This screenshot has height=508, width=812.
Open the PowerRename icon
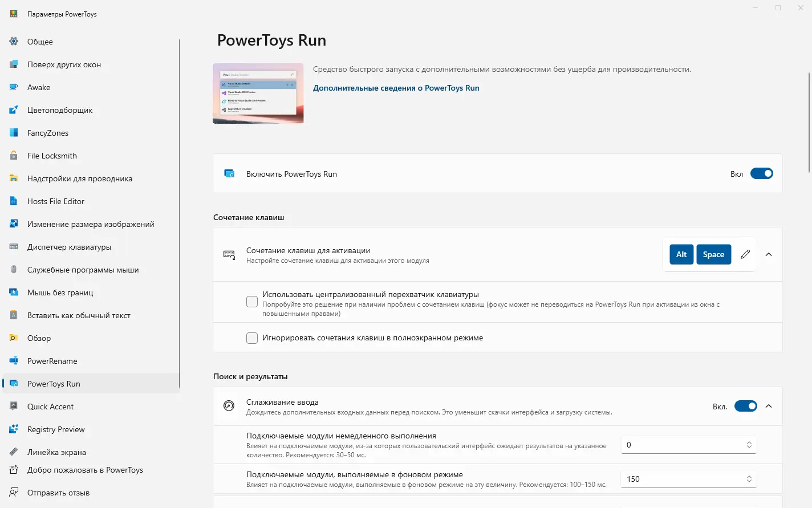pos(14,361)
